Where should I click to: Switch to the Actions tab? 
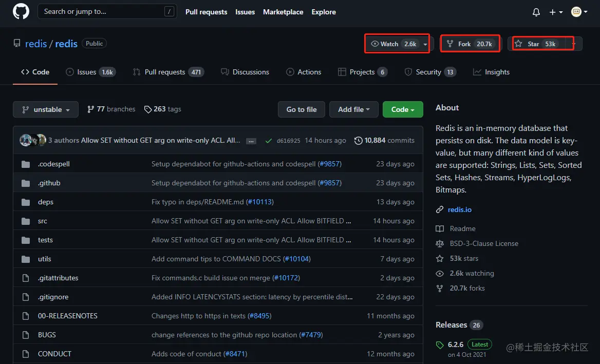[x=304, y=72]
